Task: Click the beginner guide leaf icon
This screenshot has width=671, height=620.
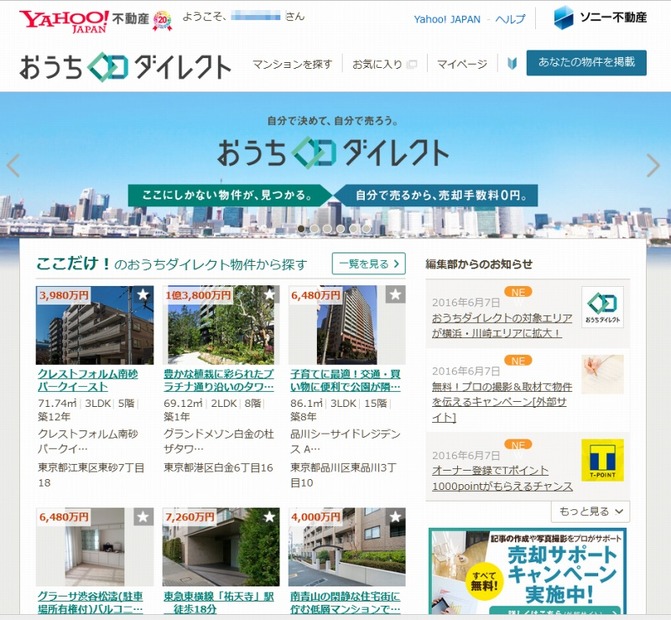Action: click(x=512, y=64)
